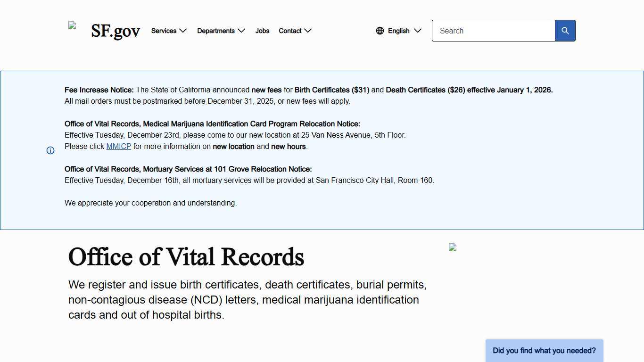This screenshot has width=644, height=362.
Task: Click the Contact dropdown arrow
Action: click(x=308, y=31)
